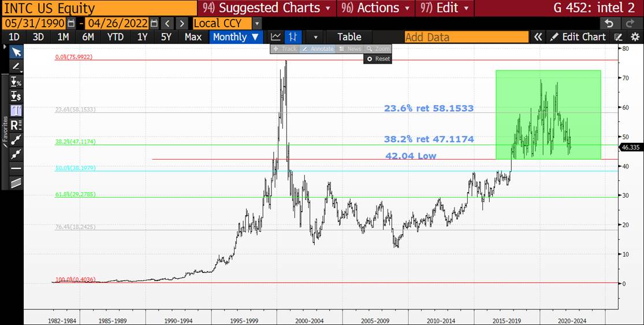Pick the dollar change measure tool

point(16,96)
